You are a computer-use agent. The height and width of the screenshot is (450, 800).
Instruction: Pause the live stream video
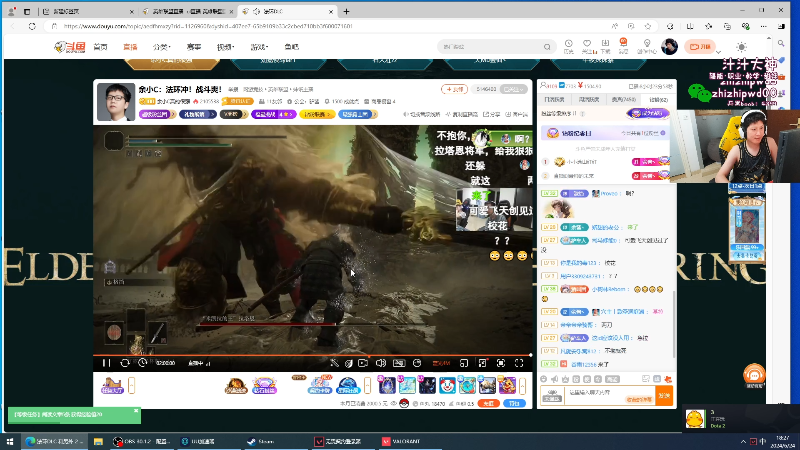(106, 363)
